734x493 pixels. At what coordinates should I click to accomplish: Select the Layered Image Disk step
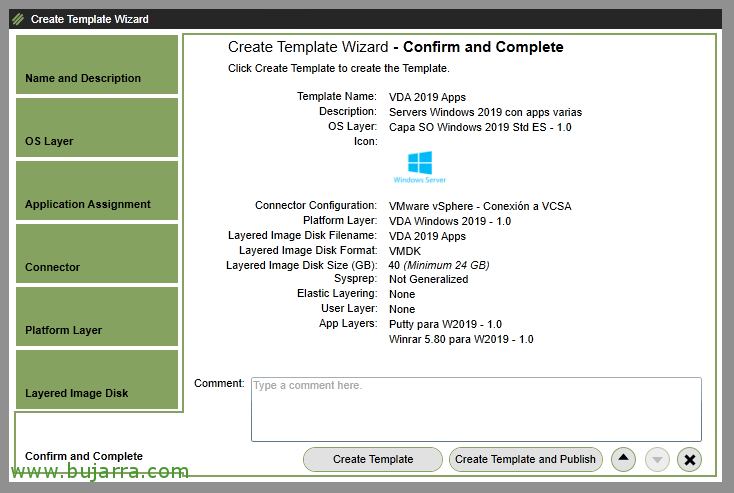point(97,380)
